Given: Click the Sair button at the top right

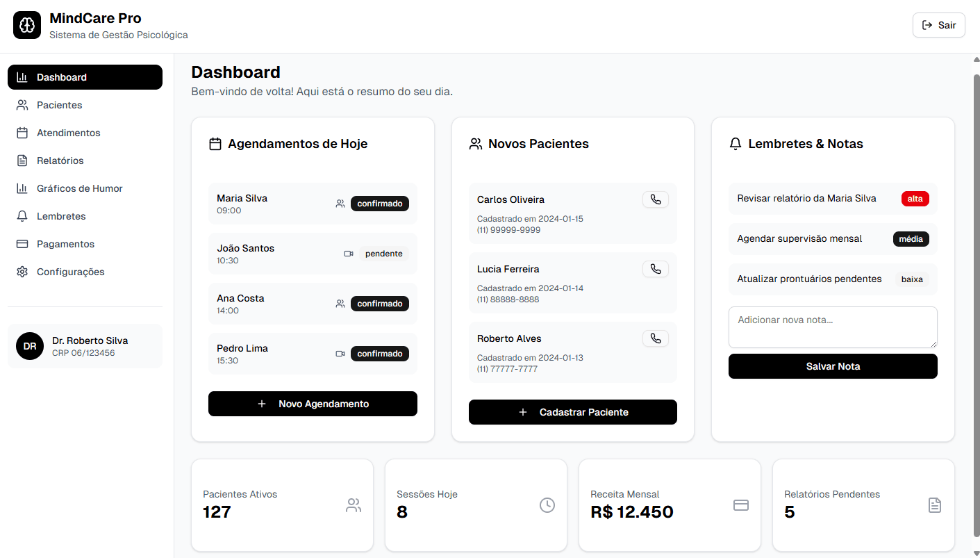Looking at the screenshot, I should 938,24.
